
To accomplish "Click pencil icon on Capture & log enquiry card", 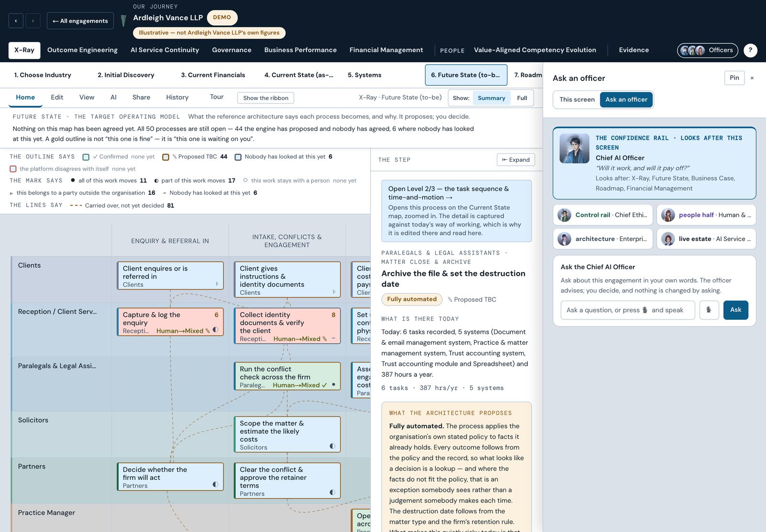I will [207, 331].
